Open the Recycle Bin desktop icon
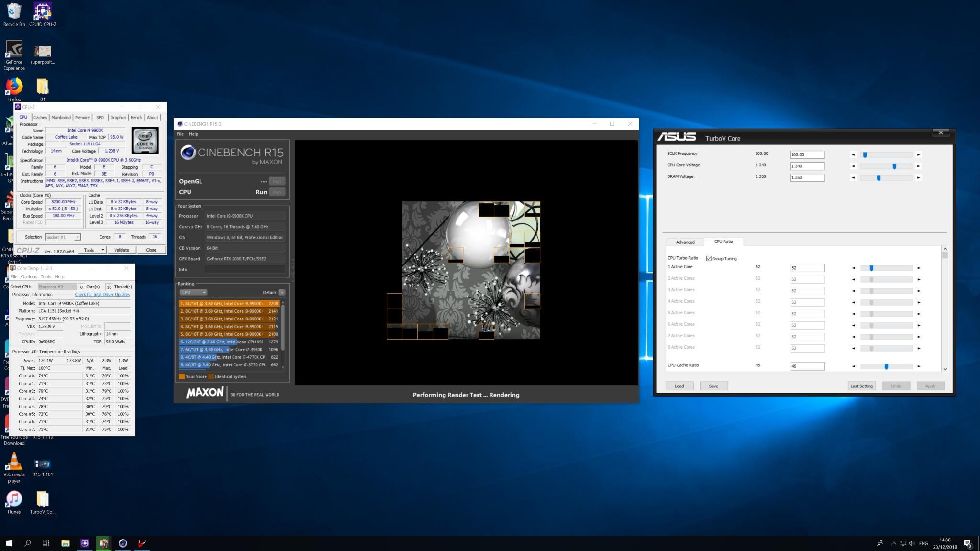 point(14,14)
